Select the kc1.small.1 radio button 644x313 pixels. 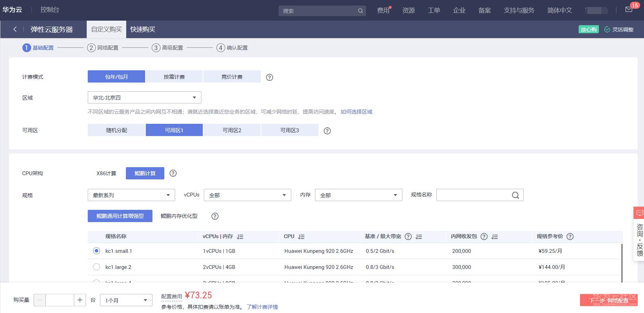96,251
